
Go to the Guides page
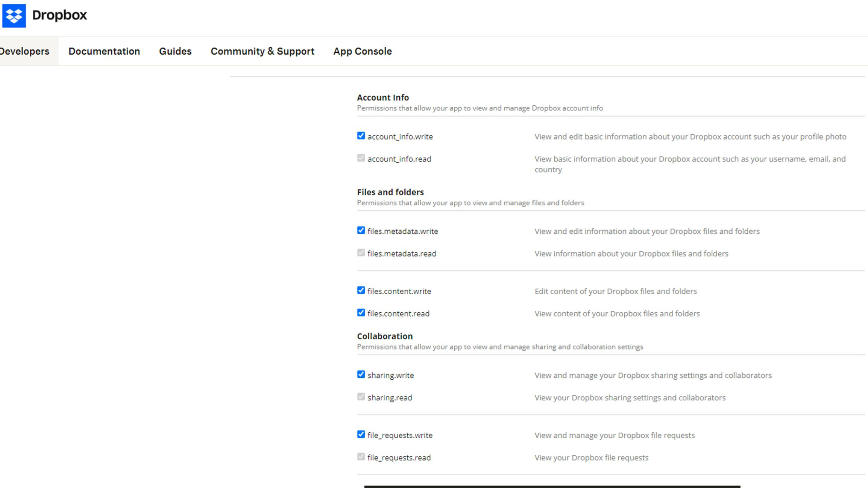pyautogui.click(x=175, y=51)
